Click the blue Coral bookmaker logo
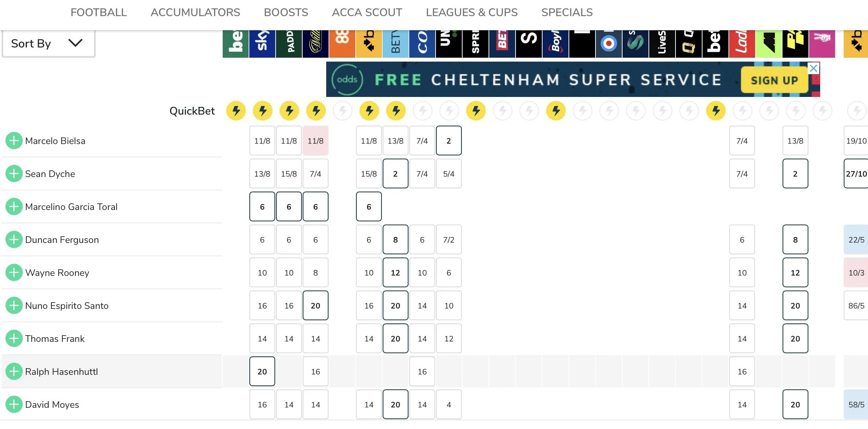The height and width of the screenshot is (429, 868). point(422,44)
